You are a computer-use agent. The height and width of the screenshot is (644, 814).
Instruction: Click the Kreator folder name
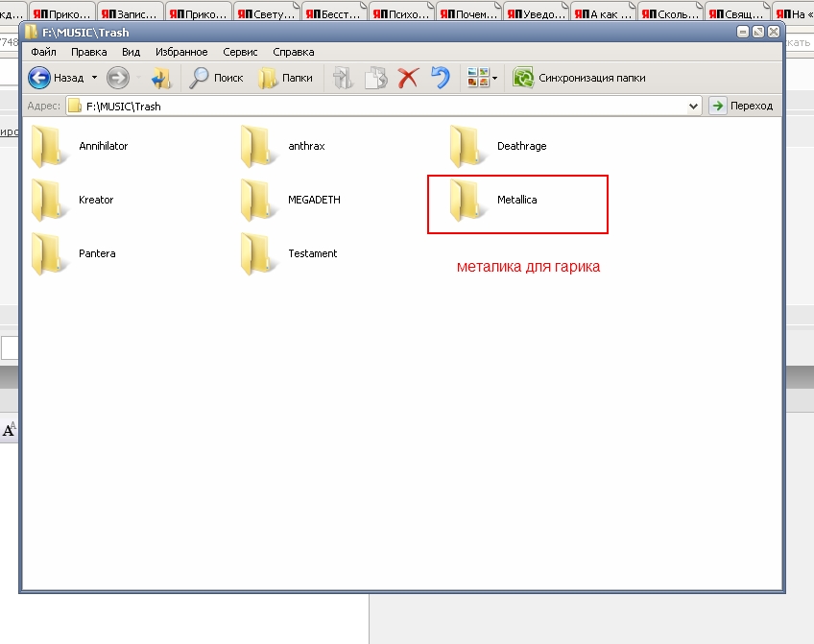tap(96, 200)
